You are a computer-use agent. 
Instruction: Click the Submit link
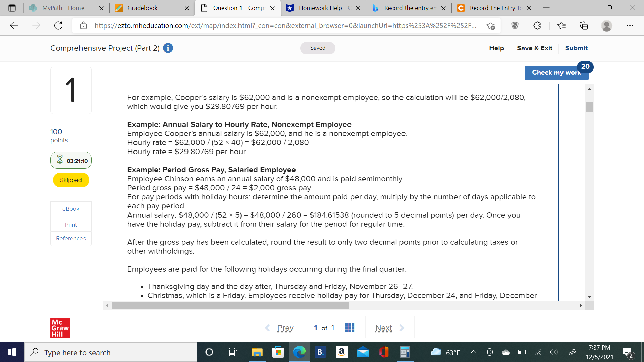[x=576, y=48]
